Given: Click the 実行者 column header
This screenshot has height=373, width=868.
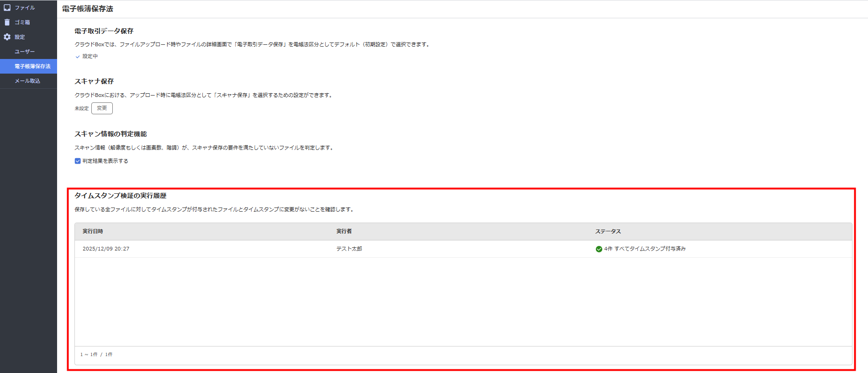Looking at the screenshot, I should [344, 231].
